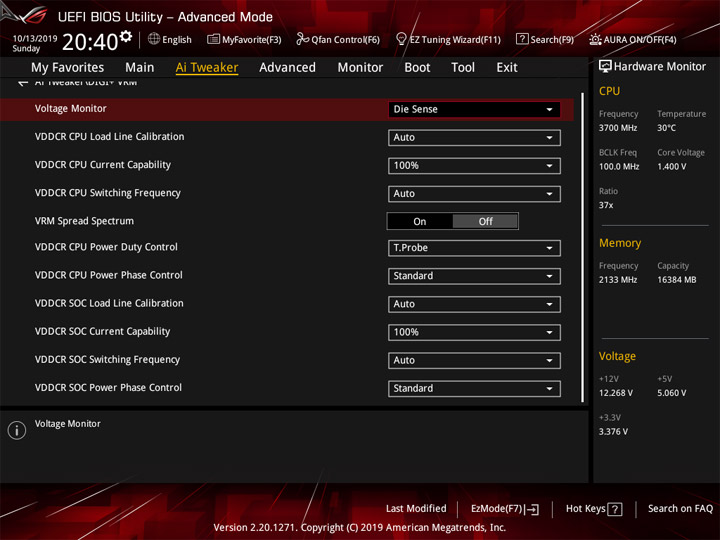Image resolution: width=720 pixels, height=540 pixels.
Task: Click the 20:40 clock display
Action: click(90, 42)
